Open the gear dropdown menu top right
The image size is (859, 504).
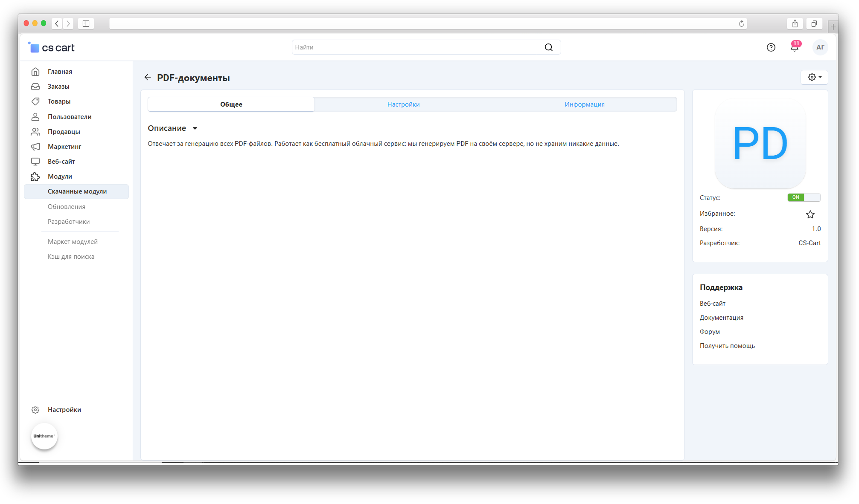[x=814, y=78]
